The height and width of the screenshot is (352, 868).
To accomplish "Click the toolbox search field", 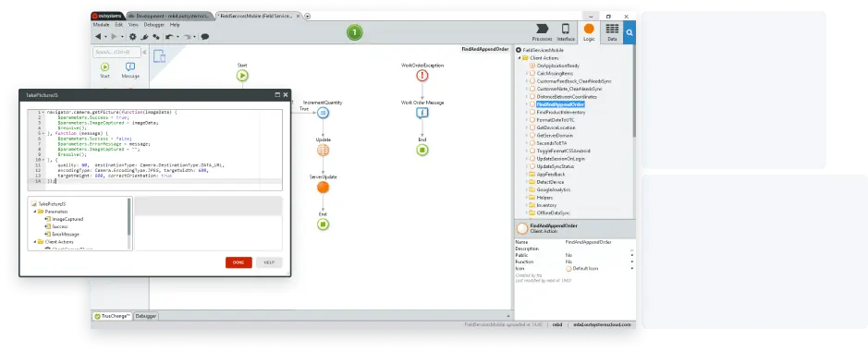I will (x=116, y=52).
